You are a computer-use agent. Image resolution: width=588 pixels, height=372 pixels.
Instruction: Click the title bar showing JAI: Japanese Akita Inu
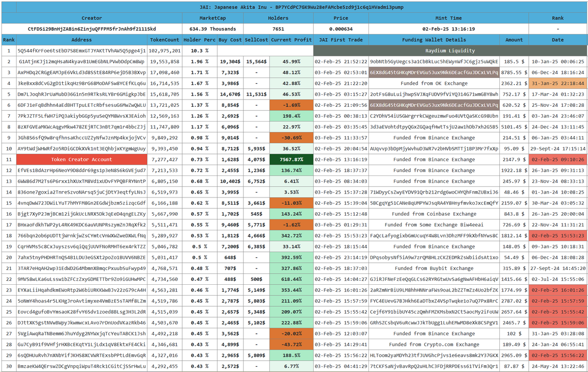(294, 7)
